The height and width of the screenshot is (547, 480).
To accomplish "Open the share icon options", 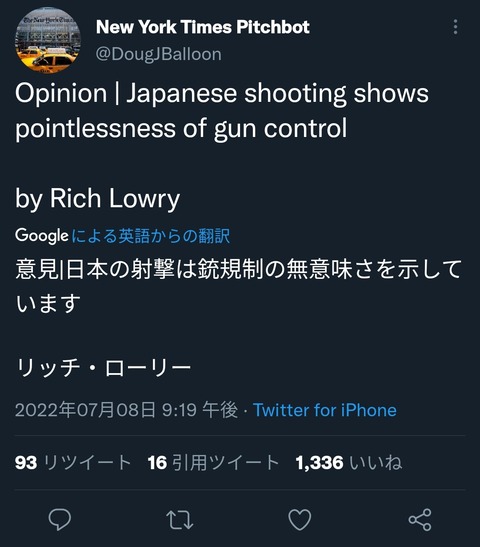I will tap(420, 519).
